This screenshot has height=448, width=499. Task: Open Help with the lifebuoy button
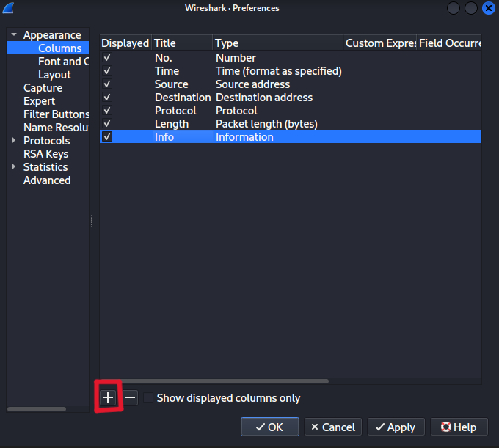pos(458,427)
